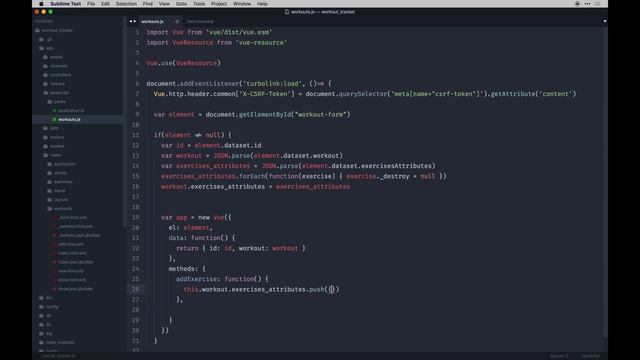Click the Line 26 column indicator in status bar
640x360 pixels.
(x=58, y=356)
